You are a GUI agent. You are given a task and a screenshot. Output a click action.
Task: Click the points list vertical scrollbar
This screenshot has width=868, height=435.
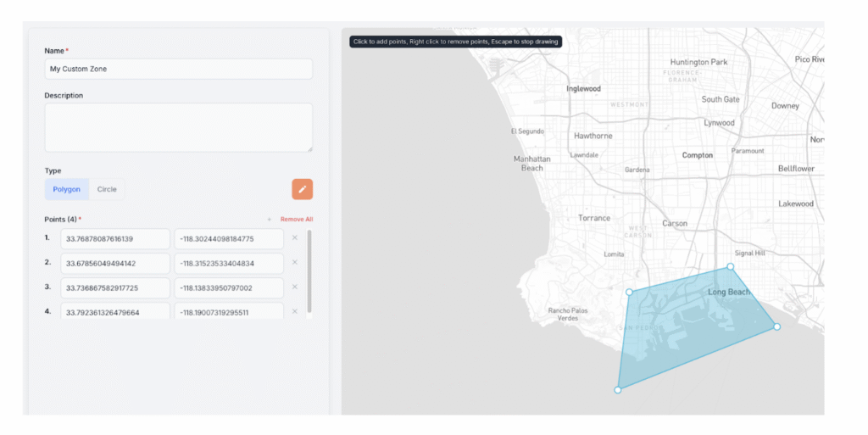click(x=309, y=271)
